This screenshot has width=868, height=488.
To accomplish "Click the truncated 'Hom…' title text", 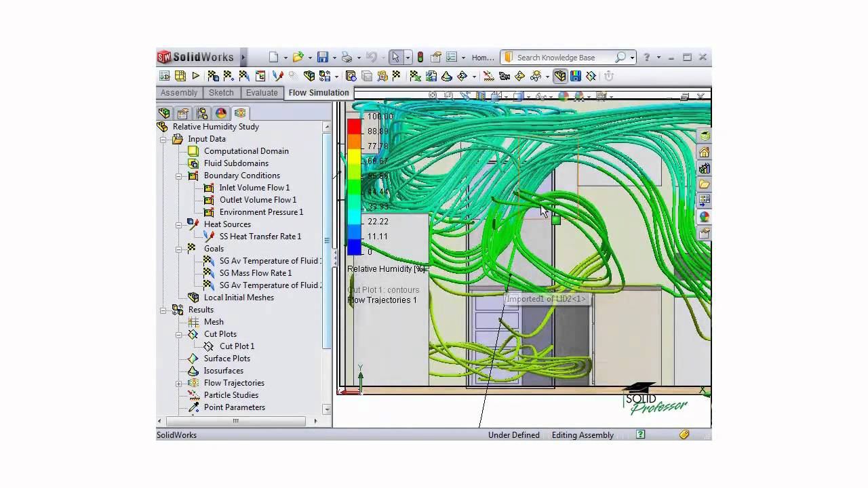I will tap(483, 58).
